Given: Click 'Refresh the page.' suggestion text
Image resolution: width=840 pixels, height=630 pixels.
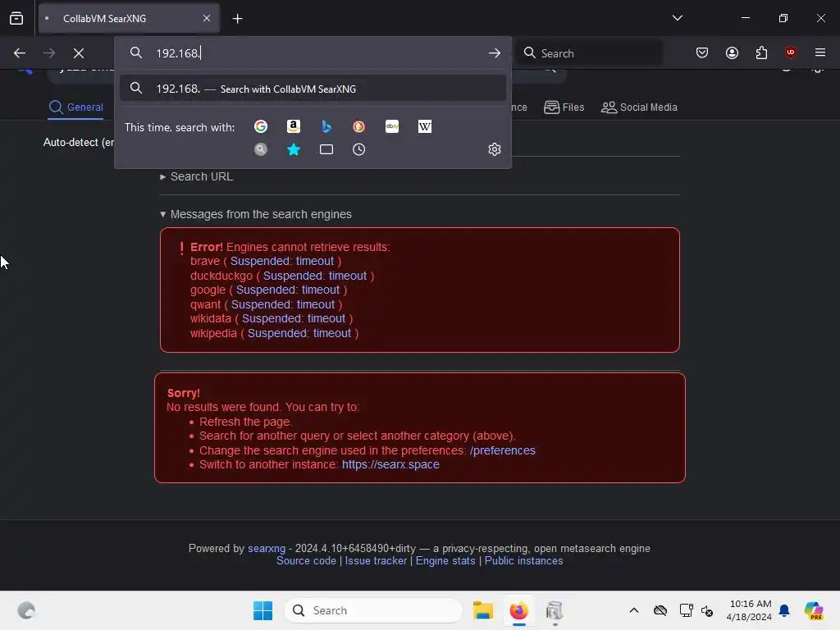Looking at the screenshot, I should 245,422.
